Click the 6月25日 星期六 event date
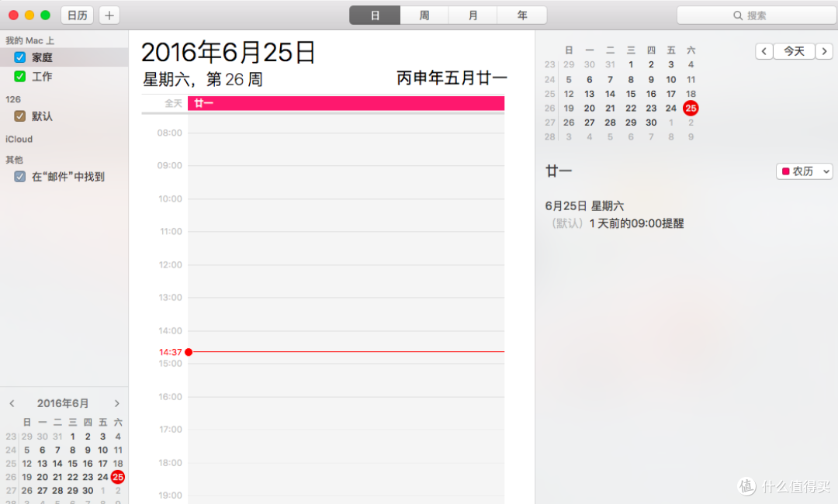 (585, 206)
